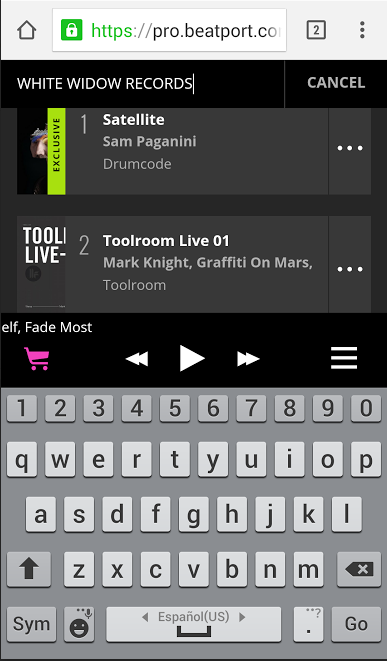Image resolution: width=387 pixels, height=661 pixels.
Task: Tap the emoji and voice input key
Action: (x=79, y=624)
